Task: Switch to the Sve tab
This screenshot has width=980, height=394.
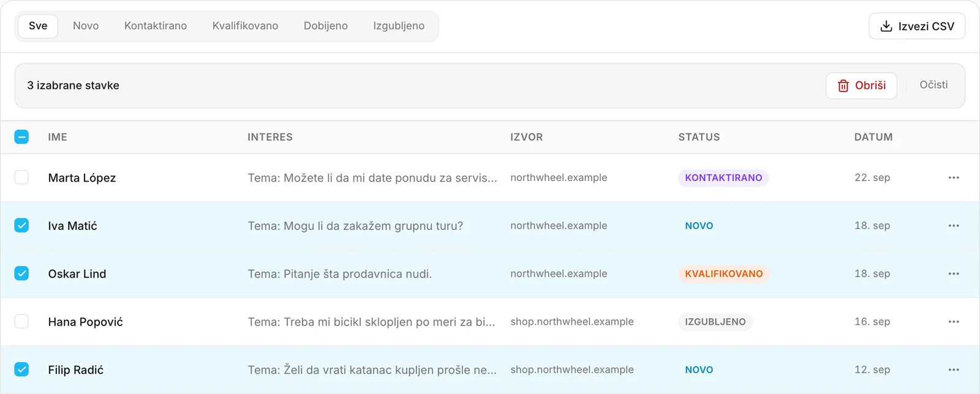Action: (x=38, y=26)
